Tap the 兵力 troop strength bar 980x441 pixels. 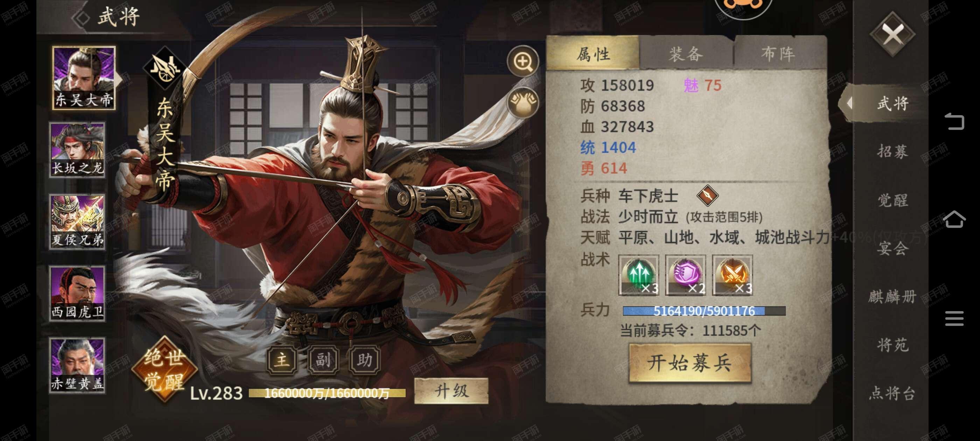704,311
